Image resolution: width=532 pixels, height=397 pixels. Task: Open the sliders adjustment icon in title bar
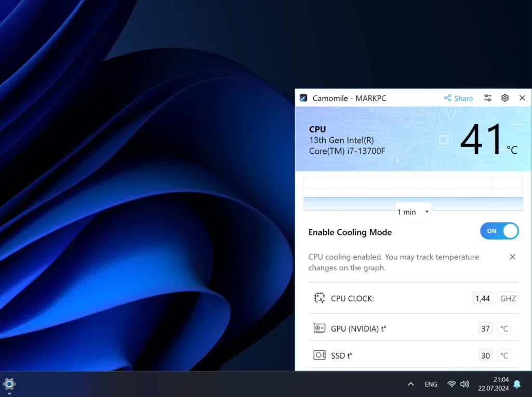coord(488,98)
